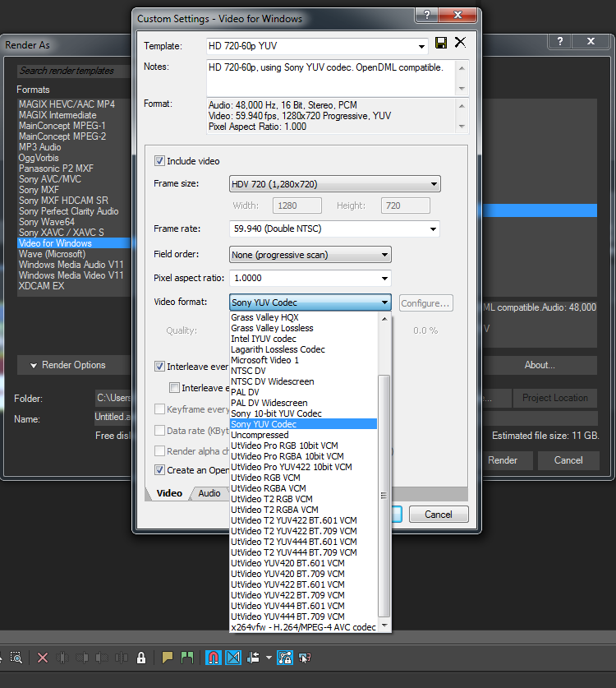This screenshot has height=688, width=616.
Task: Select the zoom selection magnifier tool icon
Action: (16, 658)
